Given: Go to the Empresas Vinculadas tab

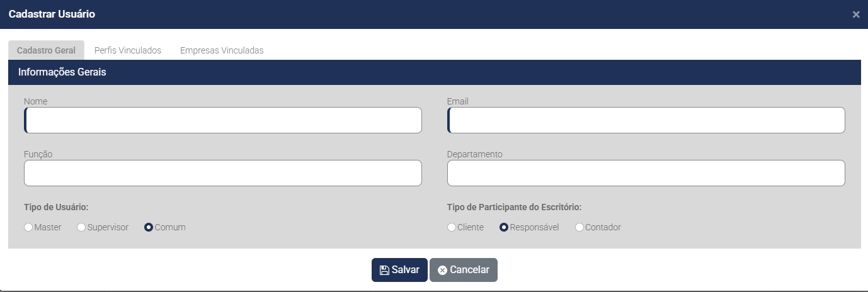Looking at the screenshot, I should [x=222, y=50].
